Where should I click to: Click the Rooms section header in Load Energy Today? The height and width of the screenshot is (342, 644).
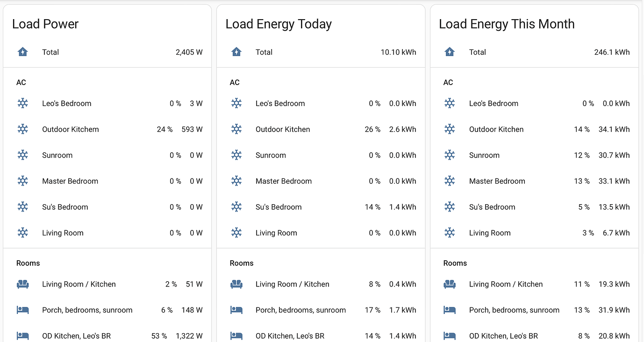pos(242,263)
